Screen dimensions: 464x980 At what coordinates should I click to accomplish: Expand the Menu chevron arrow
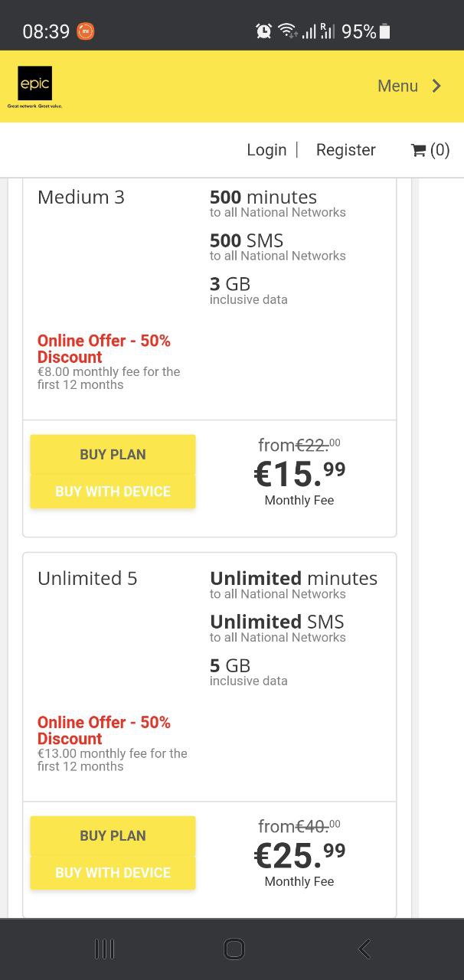pos(436,86)
